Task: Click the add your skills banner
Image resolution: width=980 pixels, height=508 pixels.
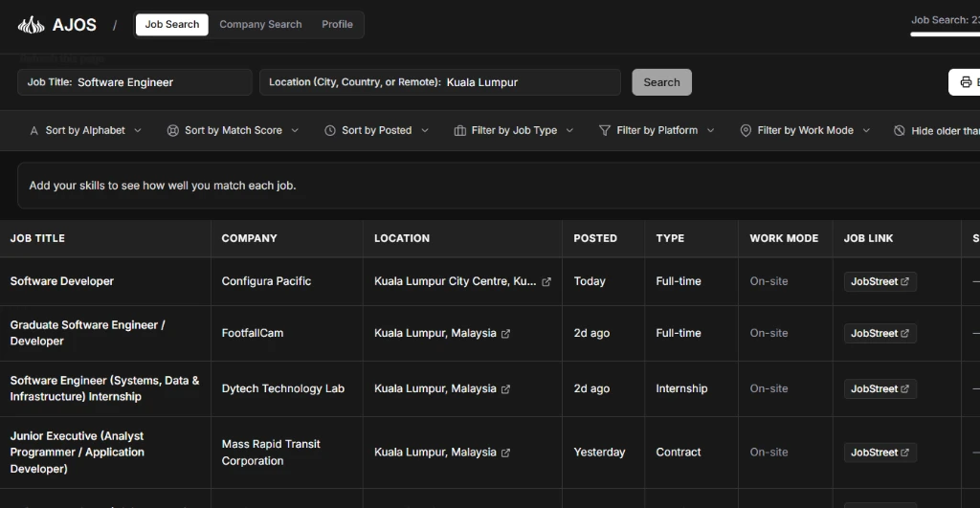Action: click(x=498, y=186)
